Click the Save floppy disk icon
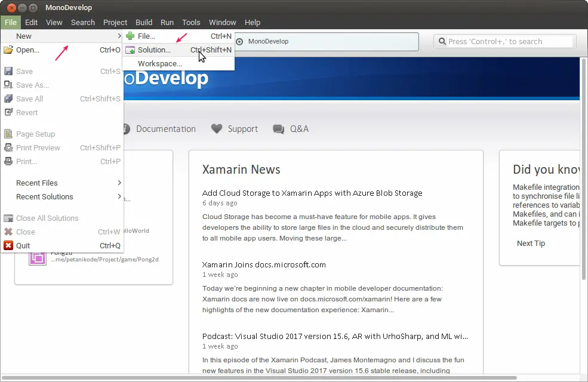 (x=10, y=71)
